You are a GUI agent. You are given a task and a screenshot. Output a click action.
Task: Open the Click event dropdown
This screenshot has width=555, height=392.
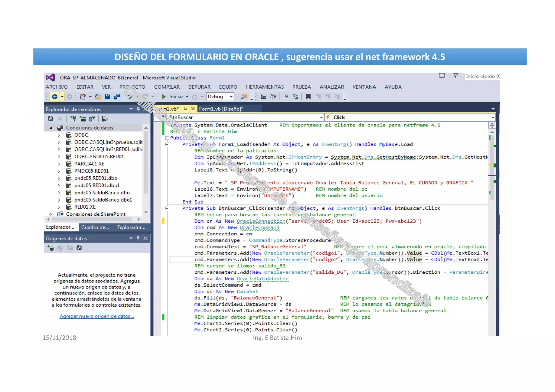[493, 118]
